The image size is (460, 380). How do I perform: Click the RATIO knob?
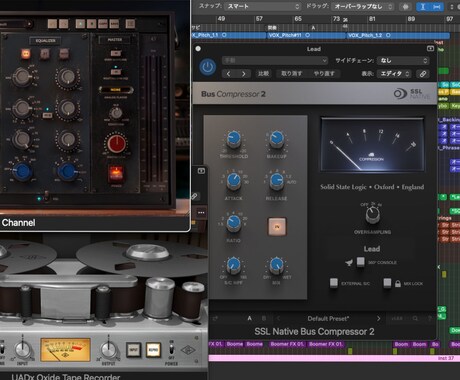pos(234,223)
